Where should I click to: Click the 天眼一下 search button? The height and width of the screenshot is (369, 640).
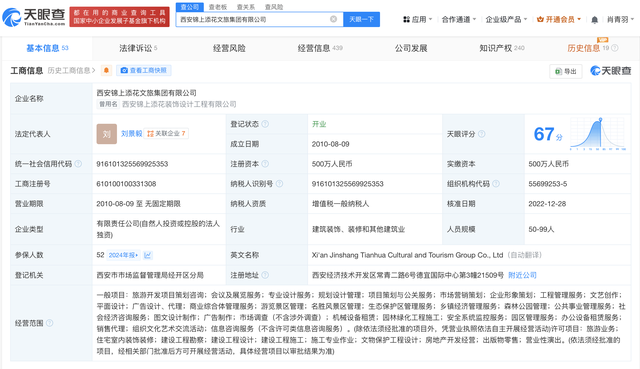tap(362, 19)
